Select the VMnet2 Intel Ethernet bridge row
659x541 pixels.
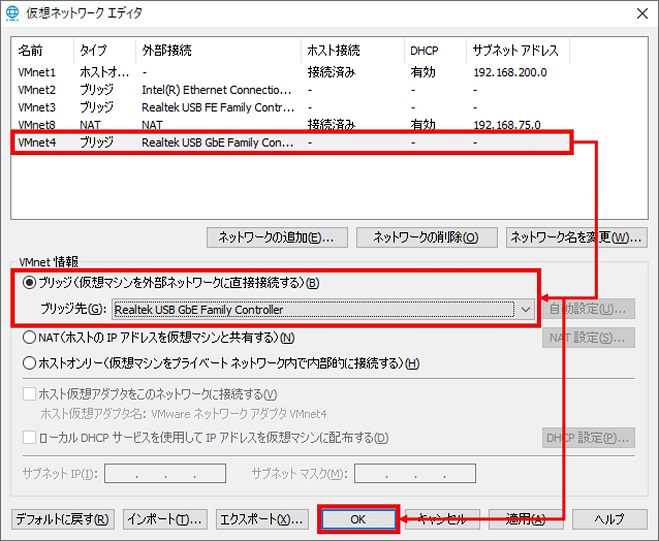37,90
